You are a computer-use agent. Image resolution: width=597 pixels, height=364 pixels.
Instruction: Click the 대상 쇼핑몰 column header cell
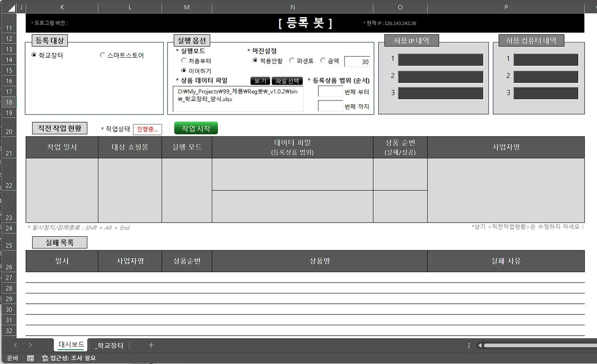click(x=130, y=147)
